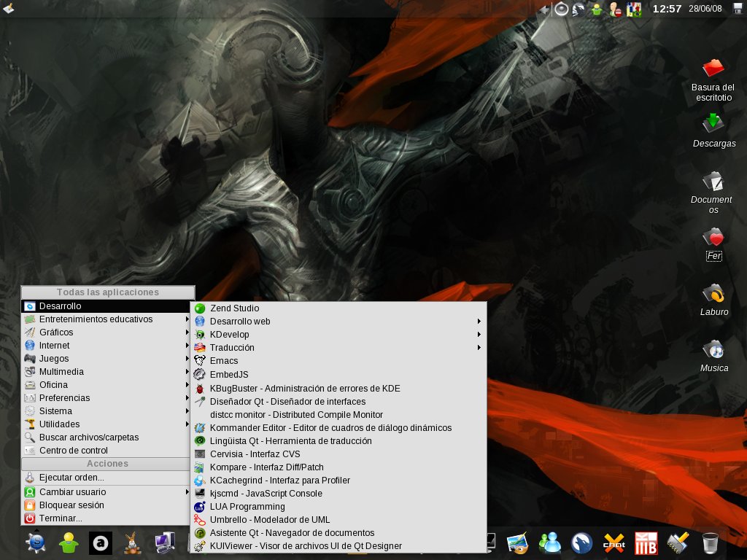Expand the Gráficos category
Viewport: 747px width, 560px height.
pos(107,332)
